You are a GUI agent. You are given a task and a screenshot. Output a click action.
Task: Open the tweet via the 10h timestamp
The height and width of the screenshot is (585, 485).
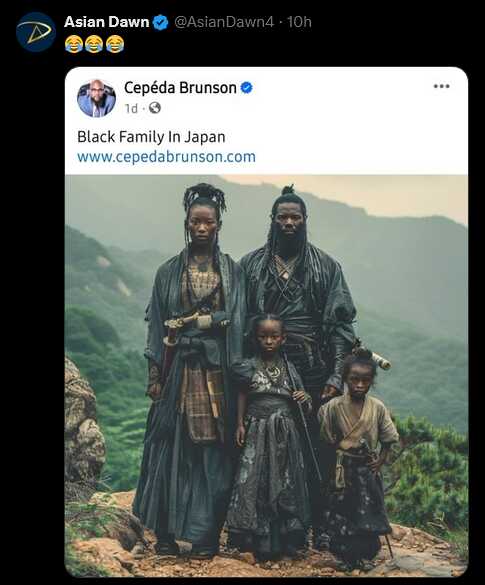click(299, 22)
